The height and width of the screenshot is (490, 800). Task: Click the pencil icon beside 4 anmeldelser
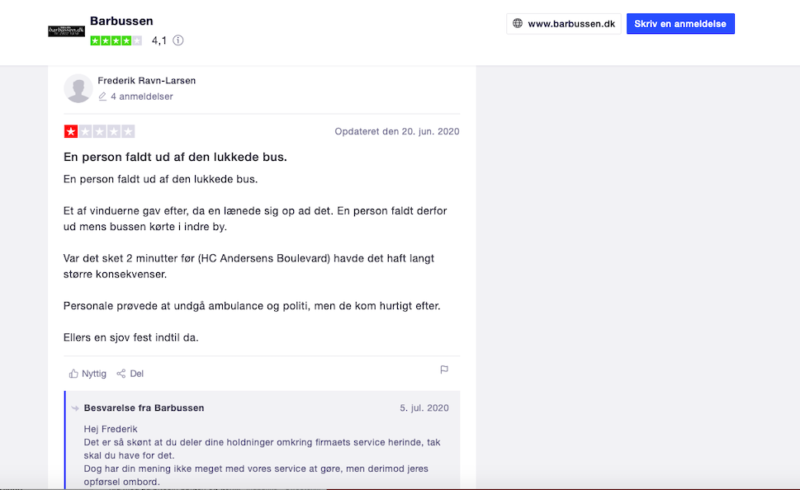click(103, 96)
